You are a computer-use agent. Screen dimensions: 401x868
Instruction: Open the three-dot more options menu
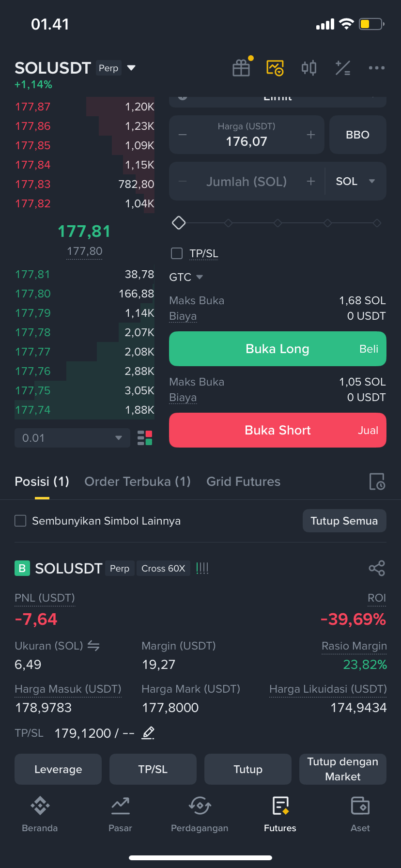point(376,68)
